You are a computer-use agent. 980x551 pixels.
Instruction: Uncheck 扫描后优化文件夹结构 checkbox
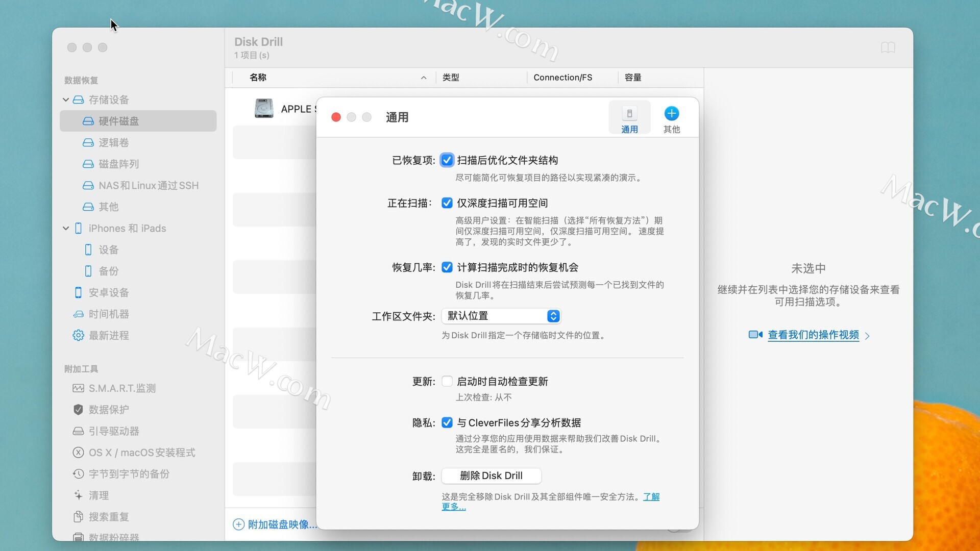[x=447, y=160]
